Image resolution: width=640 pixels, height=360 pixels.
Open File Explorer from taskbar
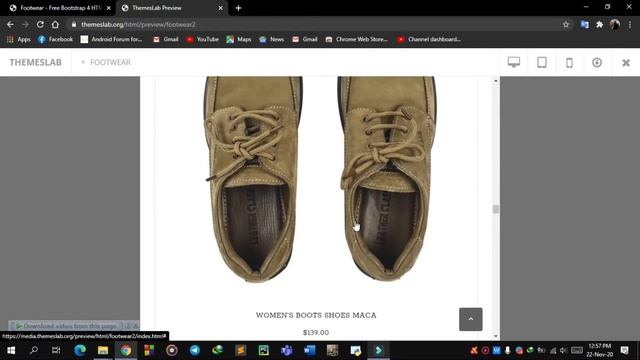click(103, 350)
